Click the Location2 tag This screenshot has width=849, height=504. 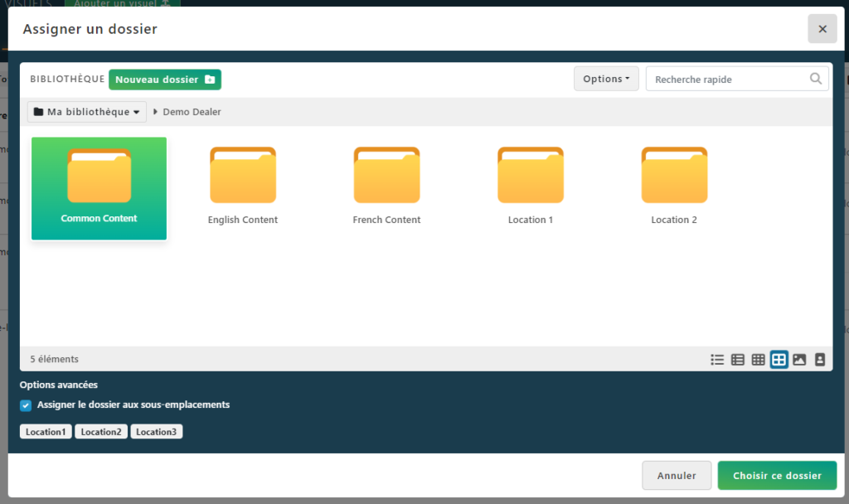pos(101,432)
